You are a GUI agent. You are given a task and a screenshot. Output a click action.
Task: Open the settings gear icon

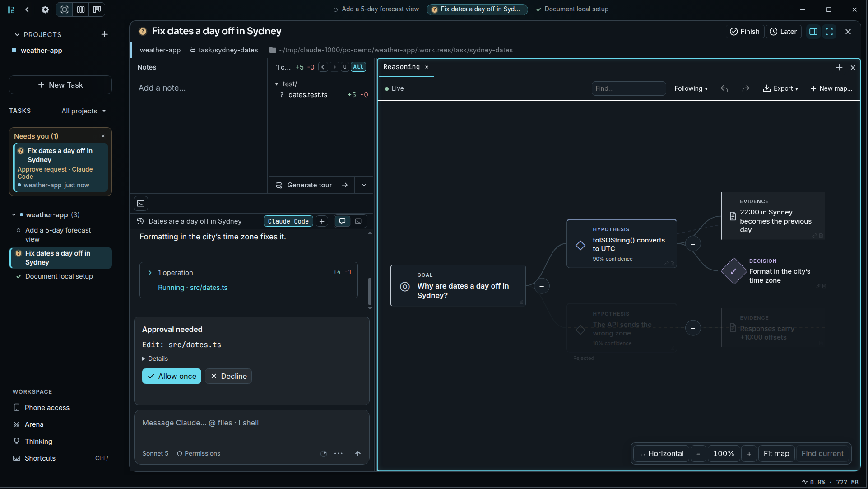coord(45,9)
